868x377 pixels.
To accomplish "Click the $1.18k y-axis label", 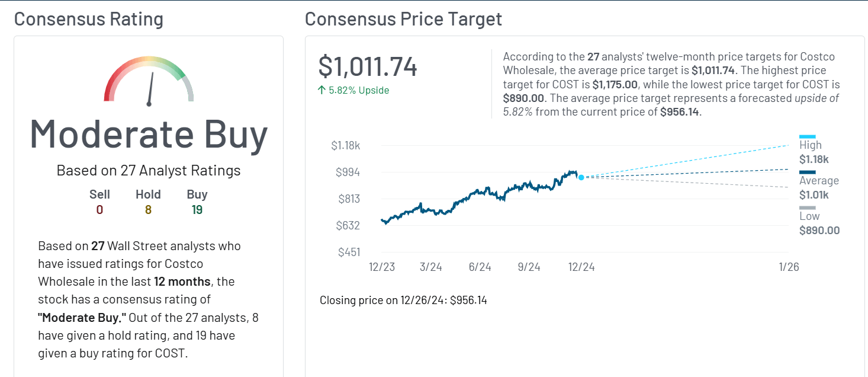I will coord(345,146).
